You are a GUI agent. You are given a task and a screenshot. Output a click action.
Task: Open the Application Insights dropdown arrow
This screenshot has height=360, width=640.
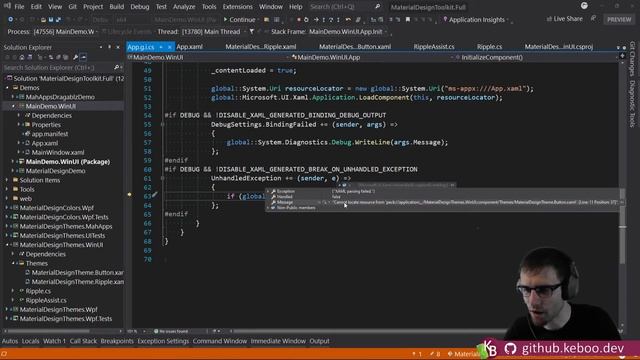pos(508,20)
